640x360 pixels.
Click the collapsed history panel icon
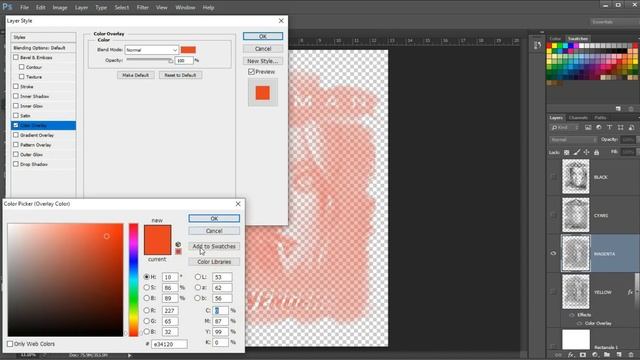[537, 45]
